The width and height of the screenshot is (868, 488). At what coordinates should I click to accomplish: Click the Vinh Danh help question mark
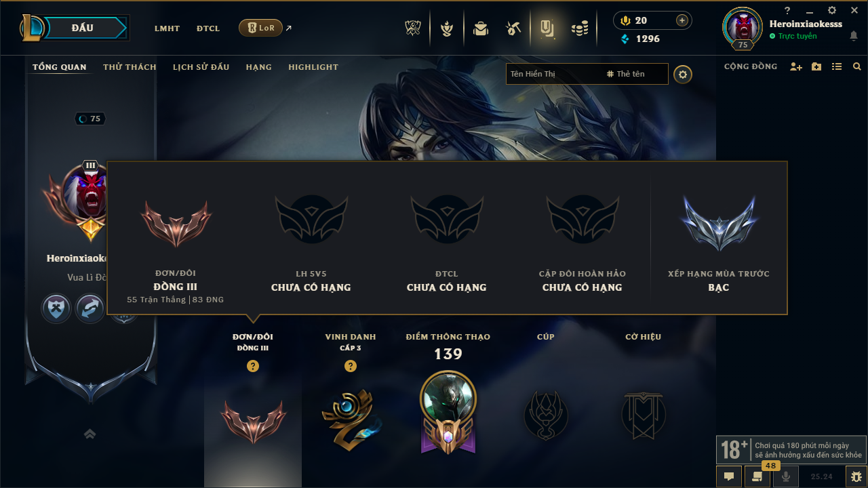(350, 366)
